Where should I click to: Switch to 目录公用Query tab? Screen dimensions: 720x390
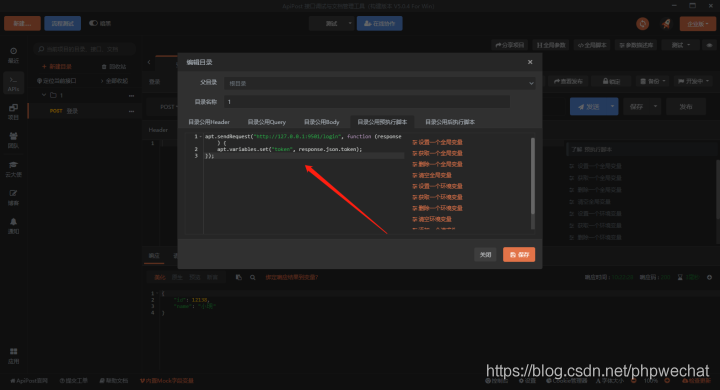tap(266, 122)
